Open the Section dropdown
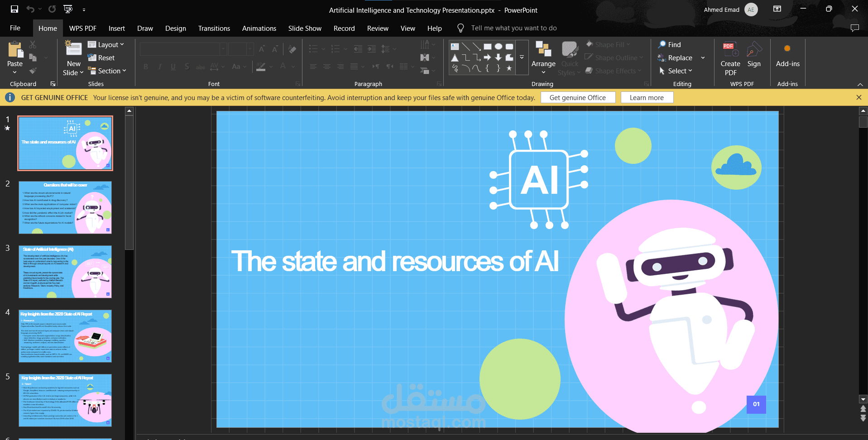The height and width of the screenshot is (440, 868). [x=107, y=71]
